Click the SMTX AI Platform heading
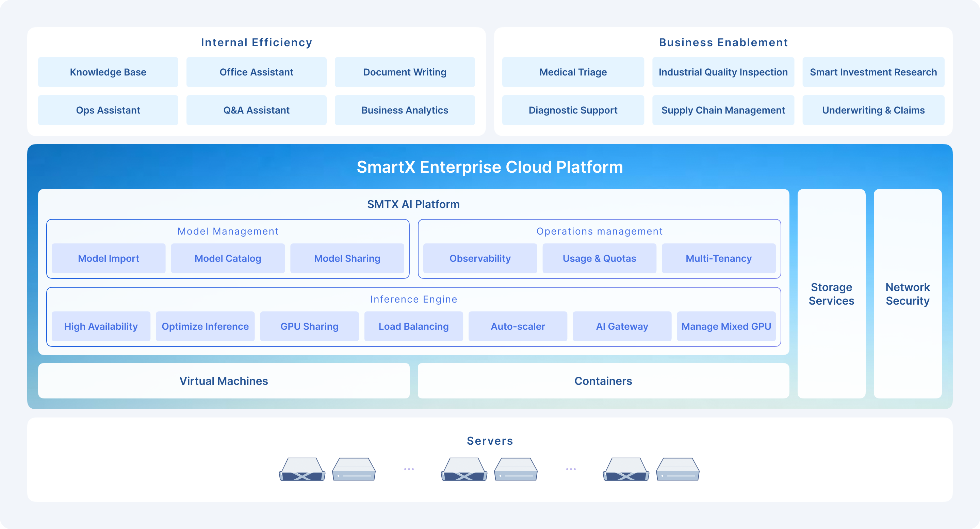This screenshot has height=529, width=980. coord(413,204)
